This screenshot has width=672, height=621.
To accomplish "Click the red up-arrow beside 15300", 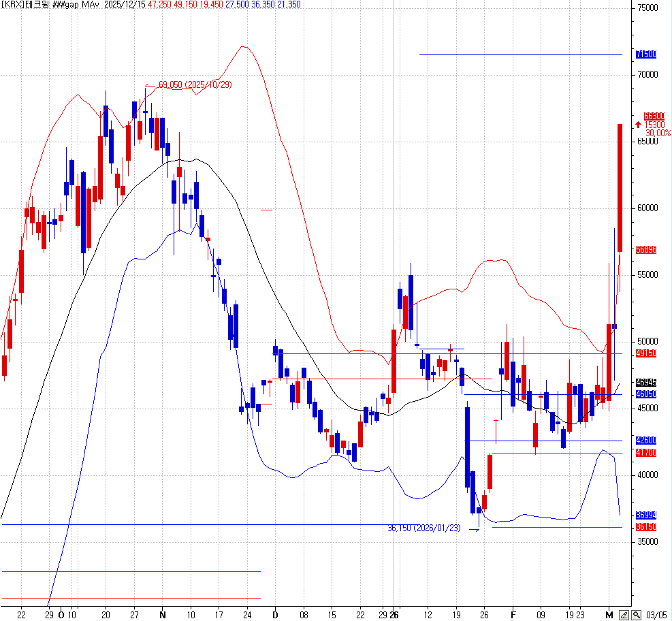I will [x=637, y=125].
